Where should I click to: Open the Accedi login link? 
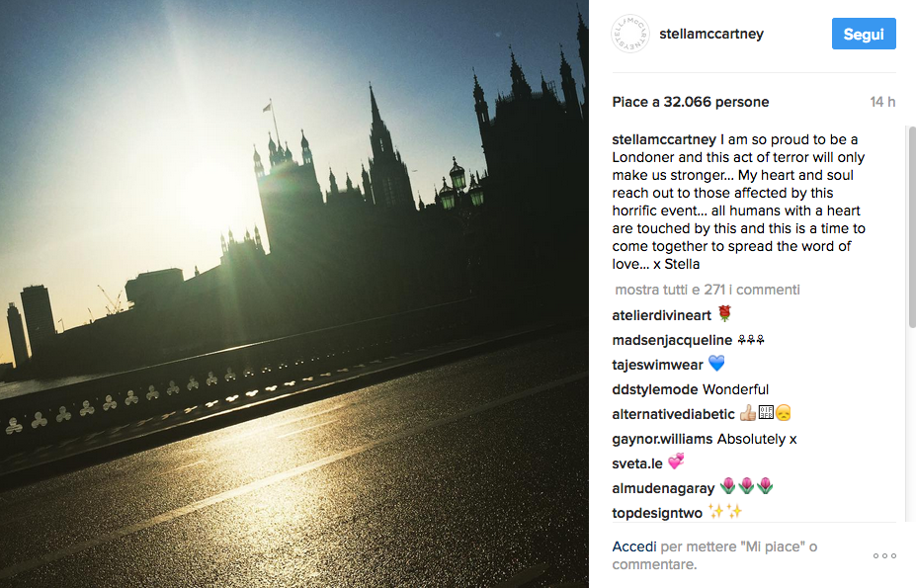pos(632,546)
